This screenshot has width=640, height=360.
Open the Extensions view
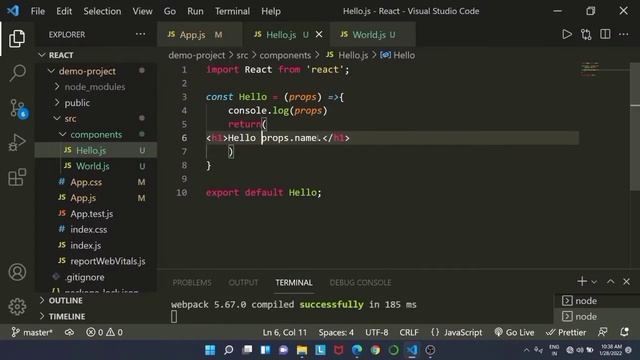17,177
